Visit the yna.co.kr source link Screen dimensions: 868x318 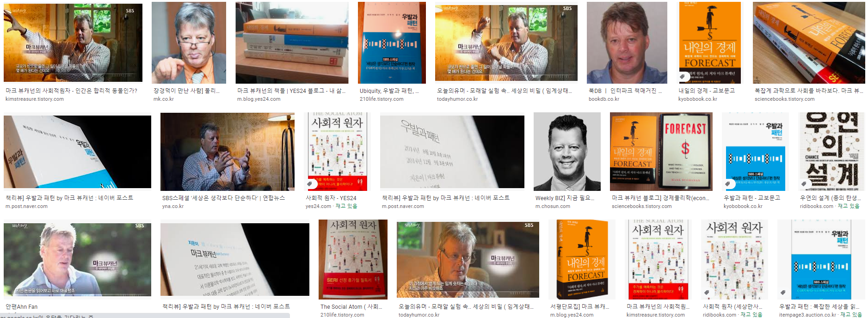pyautogui.click(x=173, y=206)
